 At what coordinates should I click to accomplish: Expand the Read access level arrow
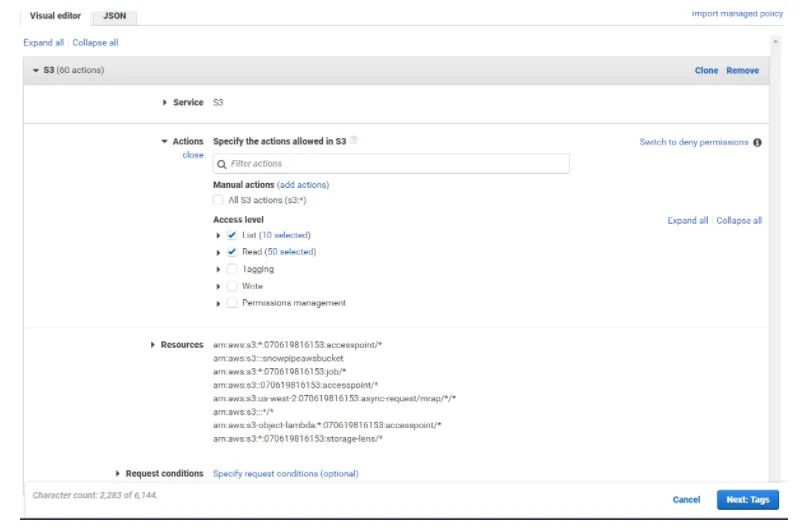(218, 252)
